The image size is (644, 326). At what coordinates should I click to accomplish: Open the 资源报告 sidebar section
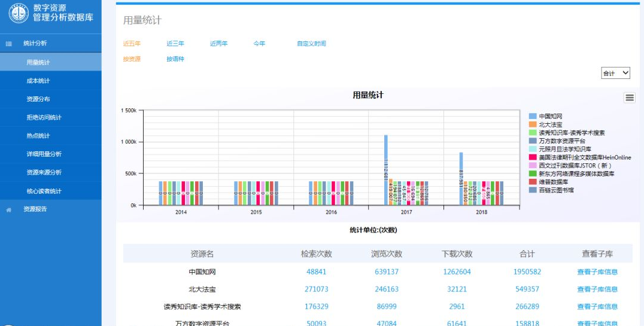tap(50, 209)
